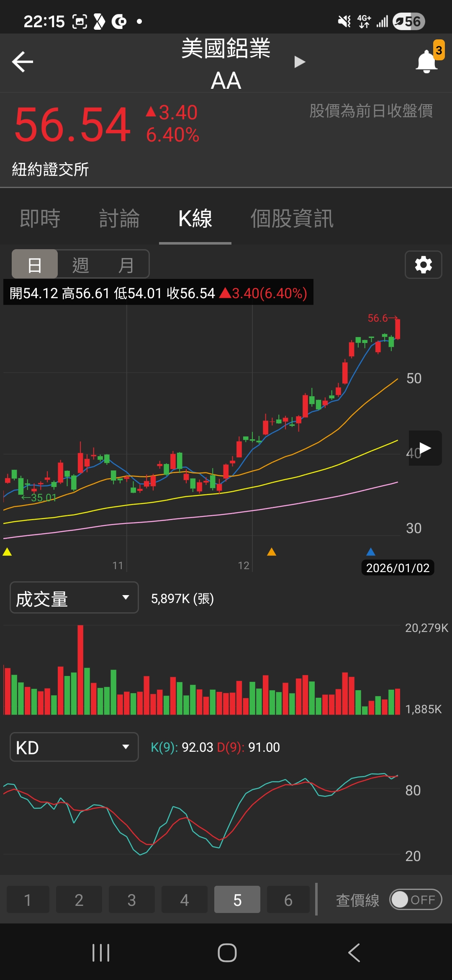This screenshot has width=452, height=980.
Task: Tap the Android home button
Action: pos(227,953)
